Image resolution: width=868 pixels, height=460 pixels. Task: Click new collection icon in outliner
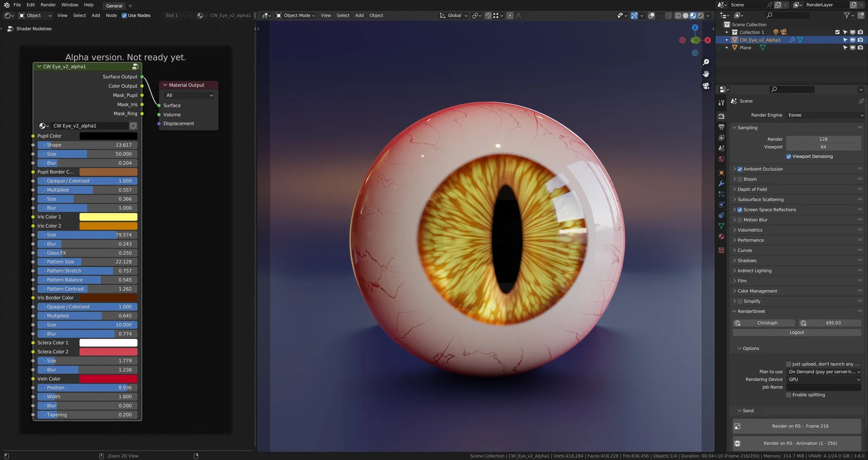860,16
